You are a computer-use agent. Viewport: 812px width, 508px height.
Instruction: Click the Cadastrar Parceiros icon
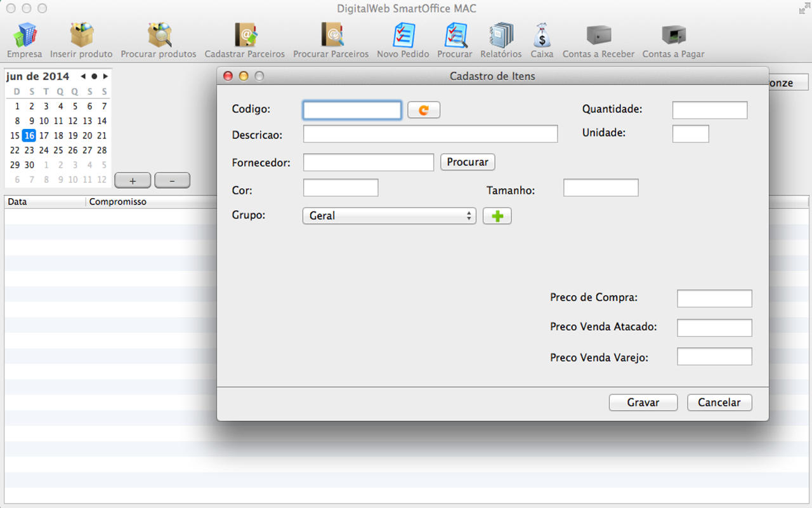(244, 36)
